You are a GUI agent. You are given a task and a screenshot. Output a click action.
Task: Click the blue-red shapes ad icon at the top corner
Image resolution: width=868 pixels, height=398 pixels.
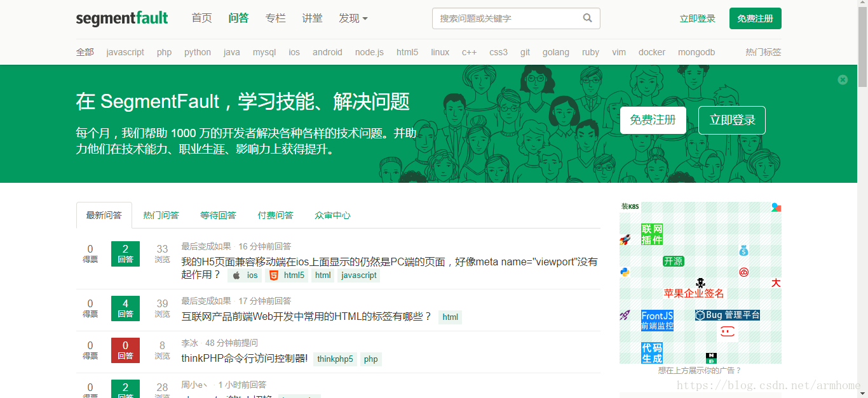[x=776, y=207]
